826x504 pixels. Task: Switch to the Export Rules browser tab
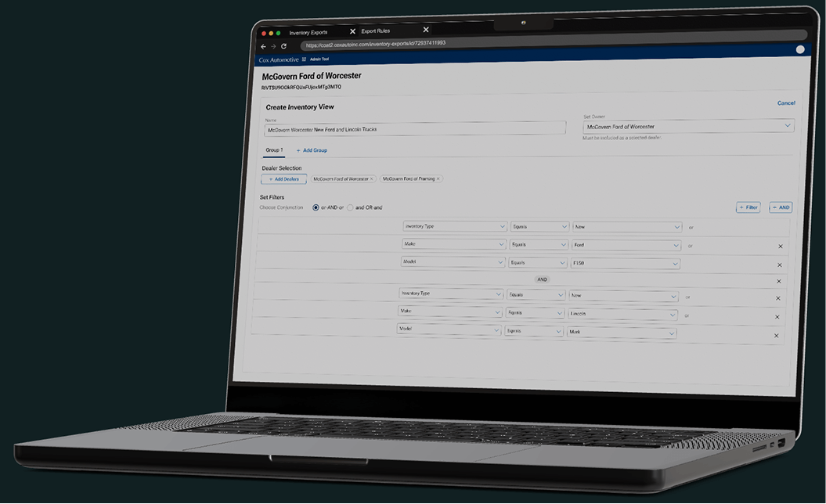(x=376, y=31)
